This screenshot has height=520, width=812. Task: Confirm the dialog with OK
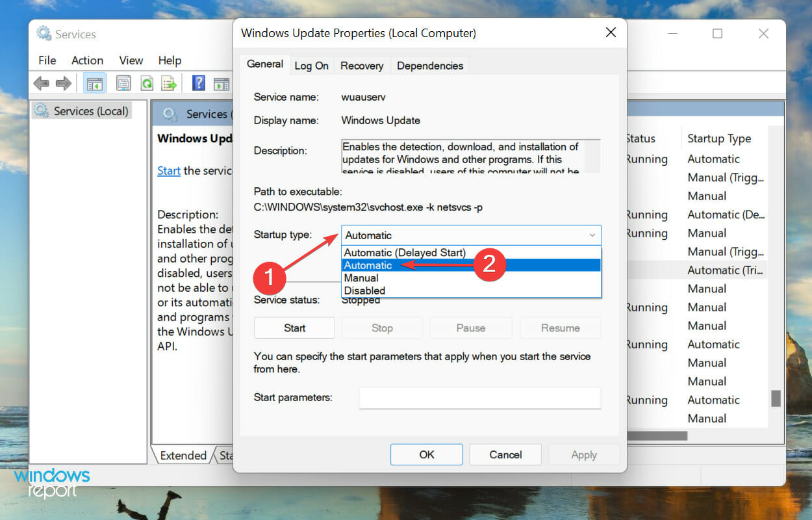427,455
